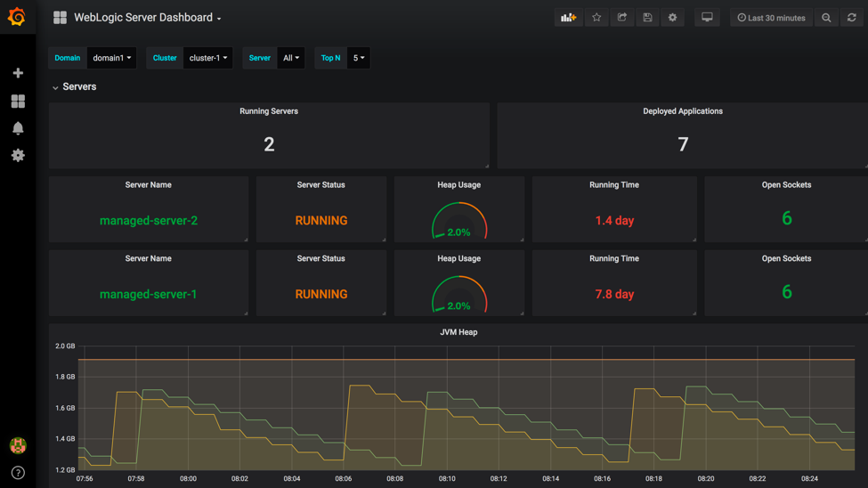The height and width of the screenshot is (488, 868).
Task: Zoom out time range with magnifier icon
Action: [826, 18]
